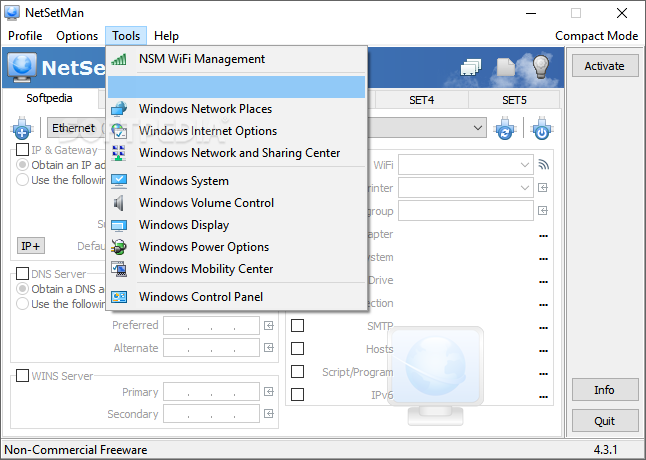
Task: Open Windows Power Options entry
Action: click(236, 247)
